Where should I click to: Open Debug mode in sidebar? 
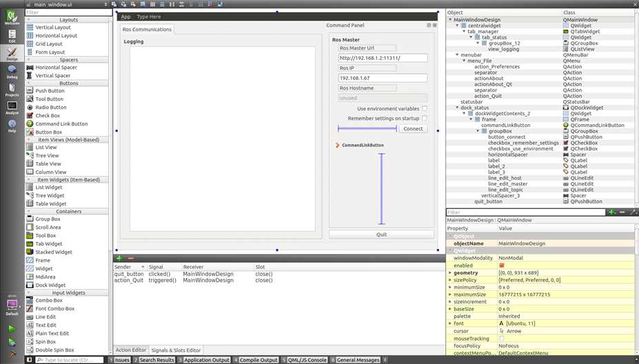12,72
